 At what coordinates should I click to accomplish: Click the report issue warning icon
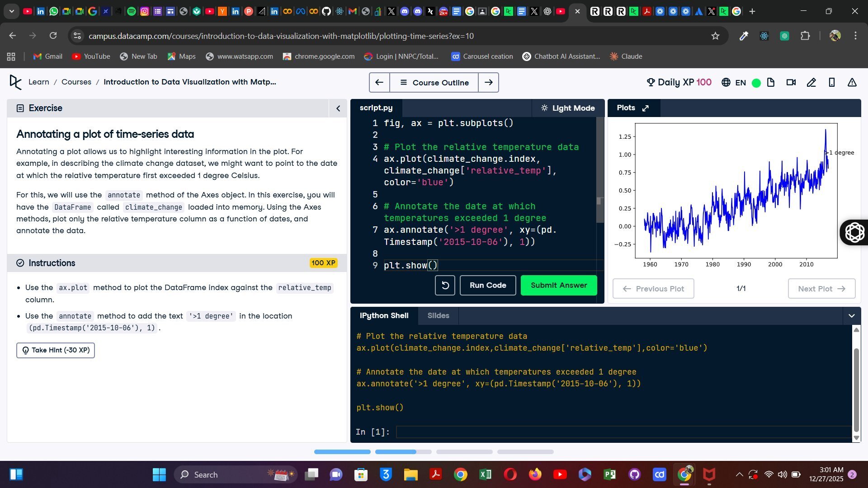point(852,82)
